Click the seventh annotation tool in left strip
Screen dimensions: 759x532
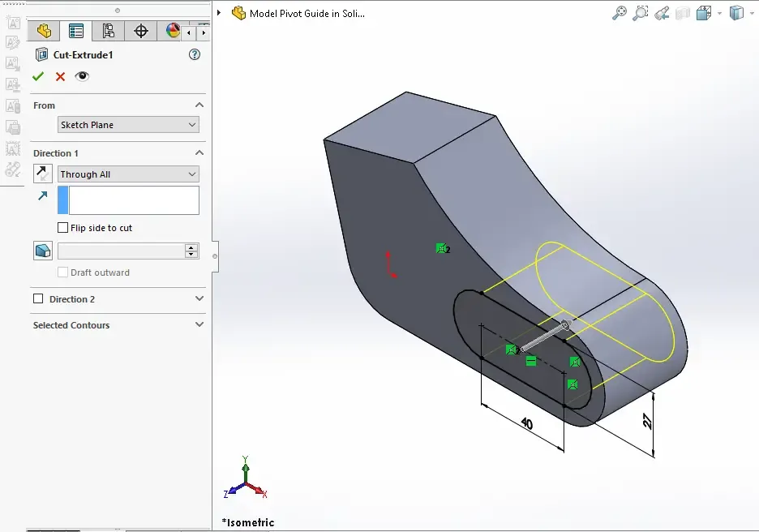coord(13,148)
